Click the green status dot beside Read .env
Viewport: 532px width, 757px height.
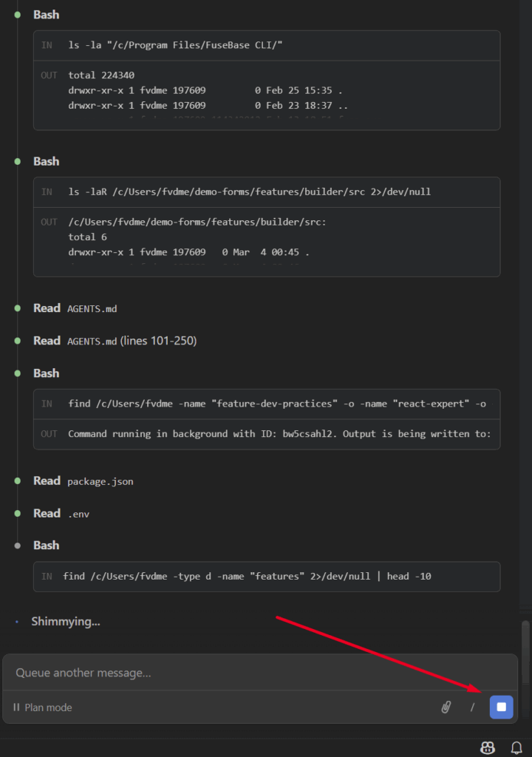(18, 513)
